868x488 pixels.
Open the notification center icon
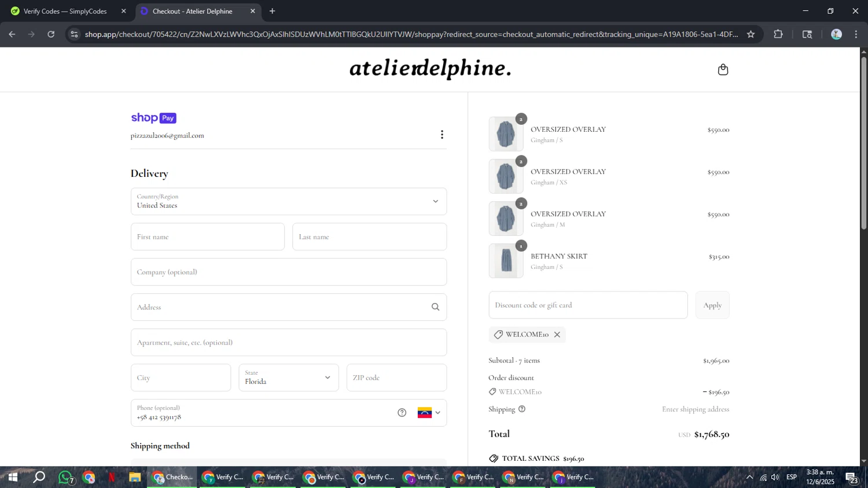pyautogui.click(x=852, y=478)
